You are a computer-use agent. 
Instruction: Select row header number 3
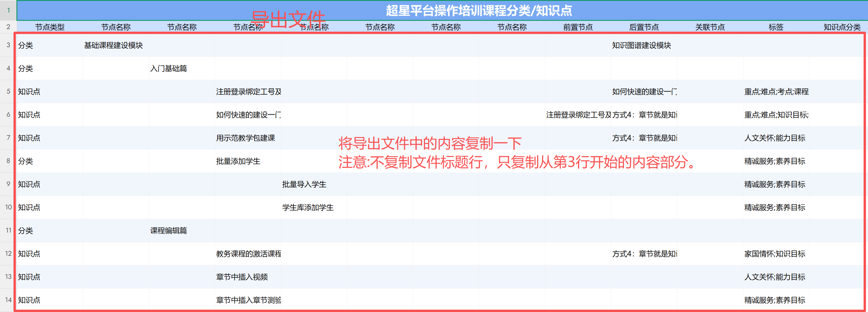(9, 45)
